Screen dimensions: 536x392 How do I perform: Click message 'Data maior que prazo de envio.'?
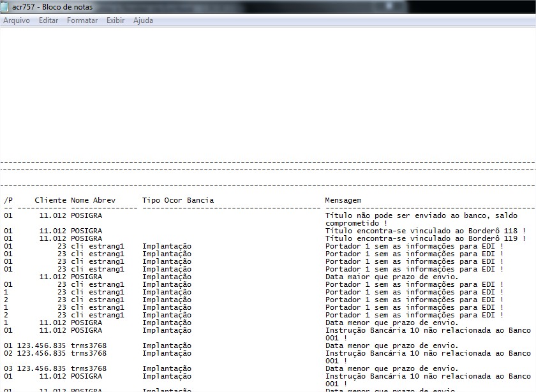click(x=391, y=277)
